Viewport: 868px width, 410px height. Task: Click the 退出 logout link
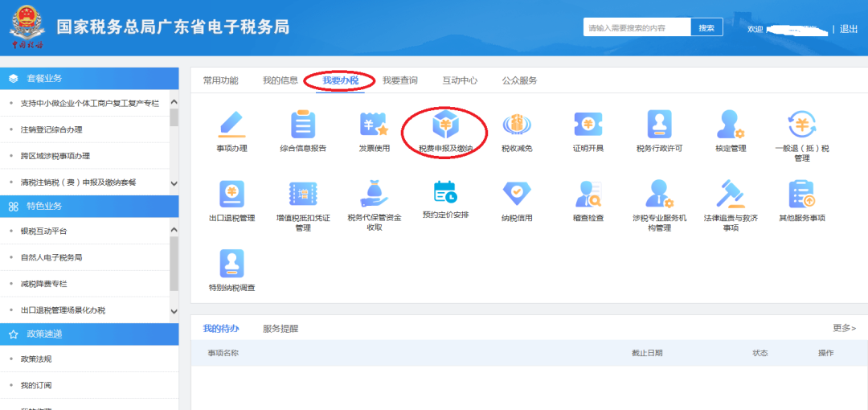pos(849,29)
